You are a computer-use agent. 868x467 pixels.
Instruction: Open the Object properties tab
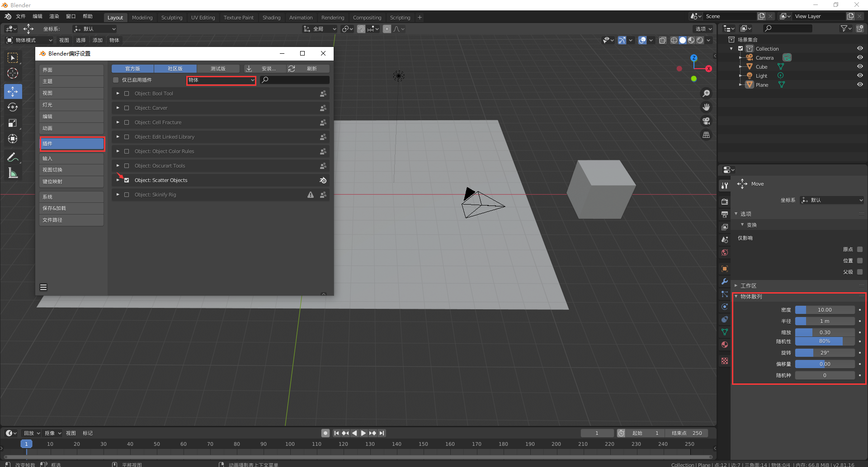pos(725,269)
